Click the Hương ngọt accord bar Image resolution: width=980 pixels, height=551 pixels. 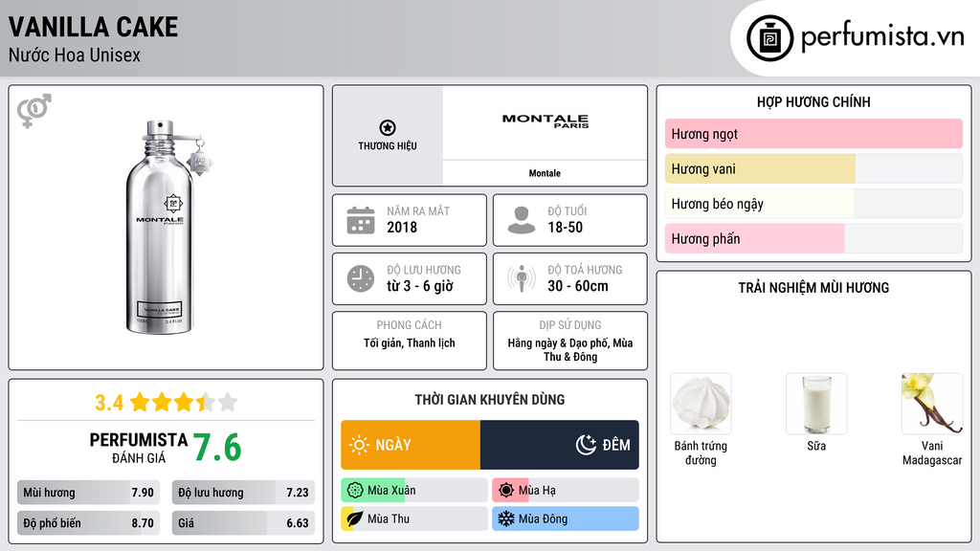813,134
